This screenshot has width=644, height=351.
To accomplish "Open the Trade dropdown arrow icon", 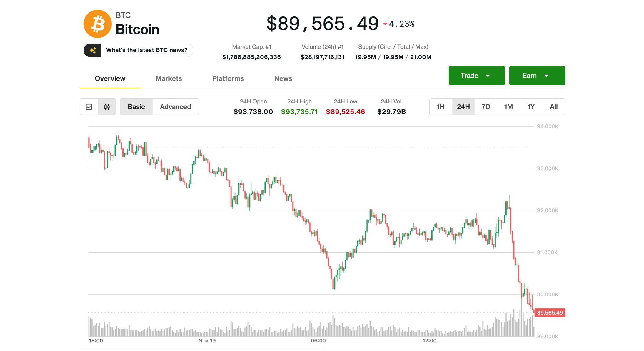I will tap(488, 76).
